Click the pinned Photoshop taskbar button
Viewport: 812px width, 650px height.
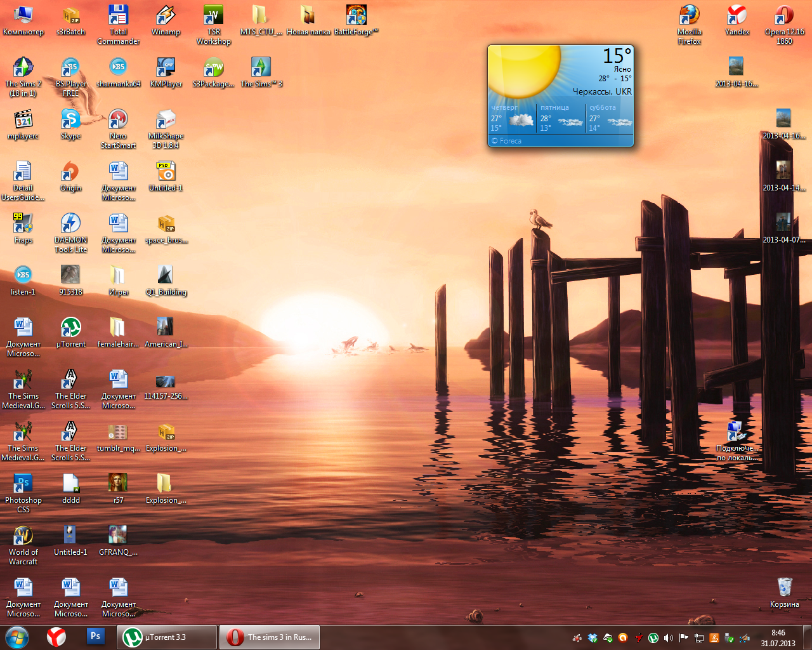(x=95, y=636)
